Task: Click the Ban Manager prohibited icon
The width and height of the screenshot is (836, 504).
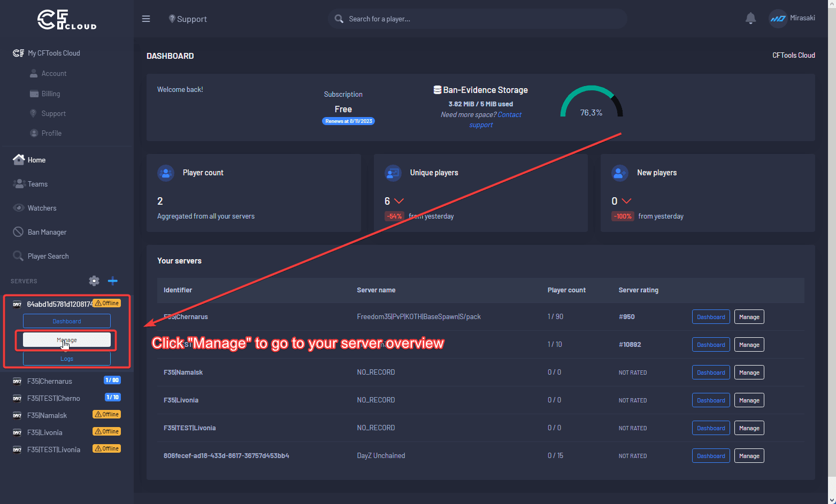Action: [18, 232]
